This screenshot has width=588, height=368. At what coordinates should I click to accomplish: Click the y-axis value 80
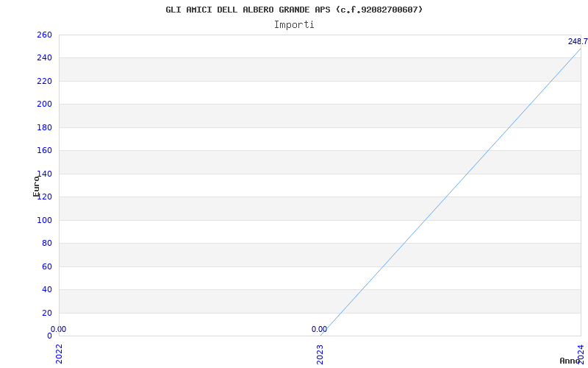47,244
